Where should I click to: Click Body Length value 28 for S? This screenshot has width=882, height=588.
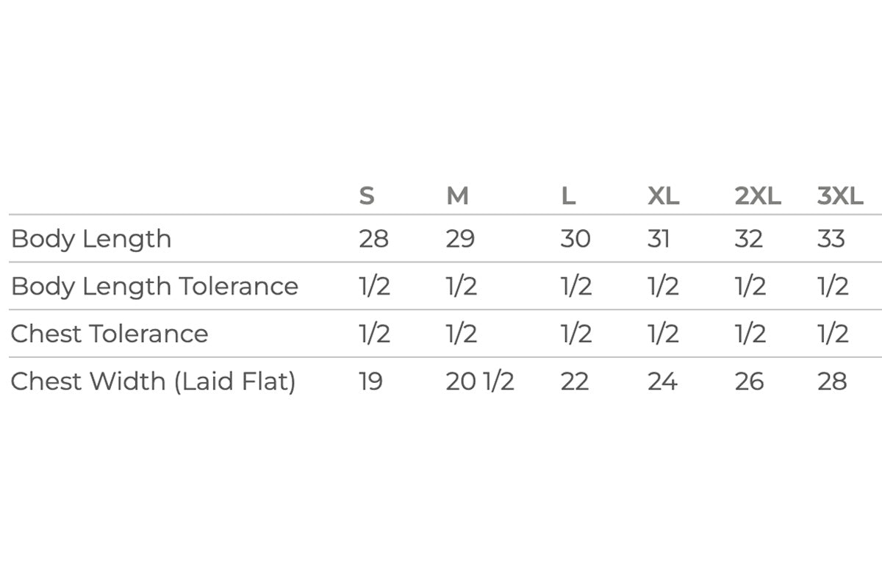click(x=373, y=239)
